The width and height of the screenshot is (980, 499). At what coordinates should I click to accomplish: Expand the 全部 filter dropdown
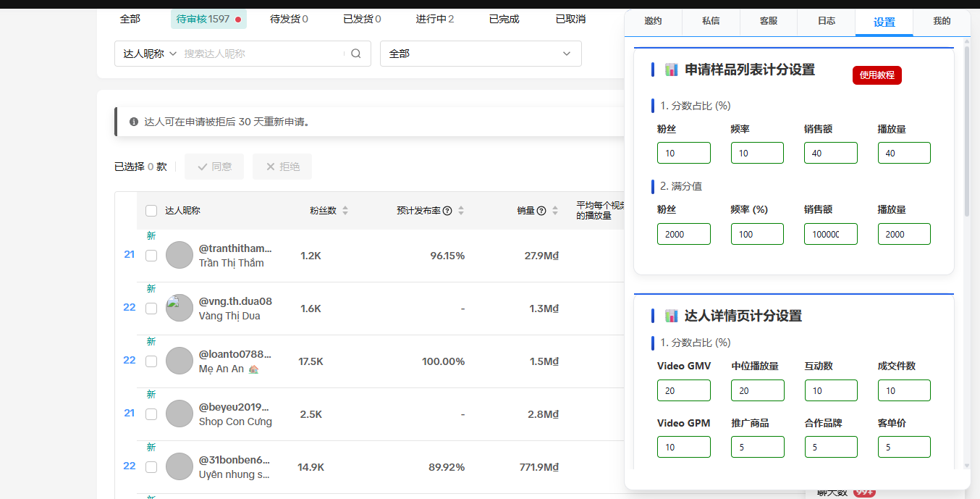(x=480, y=54)
